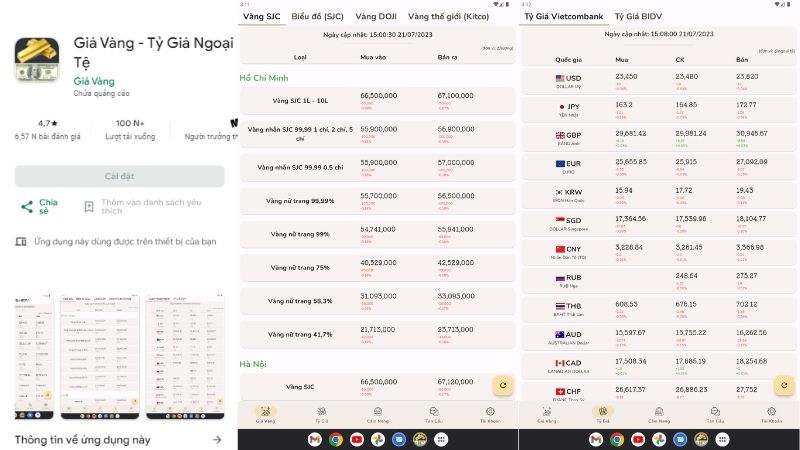Click the 'Hà Nội' section heading

click(253, 364)
